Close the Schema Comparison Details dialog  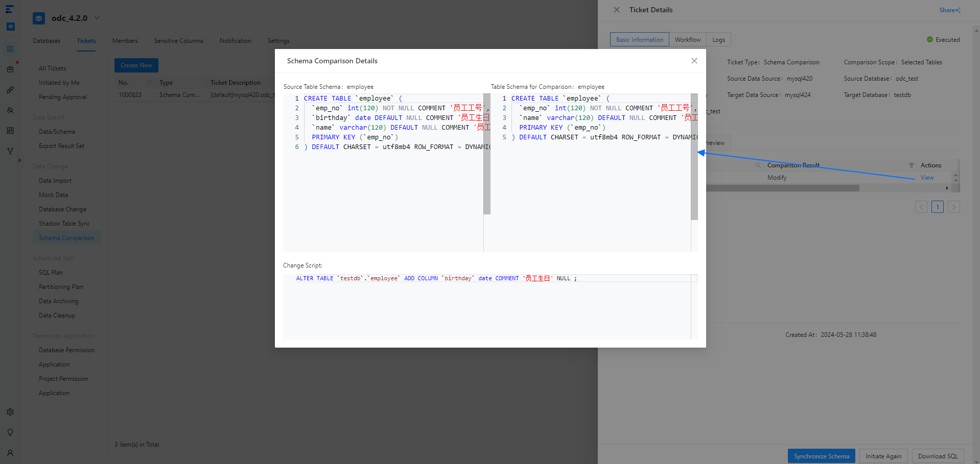(x=694, y=61)
